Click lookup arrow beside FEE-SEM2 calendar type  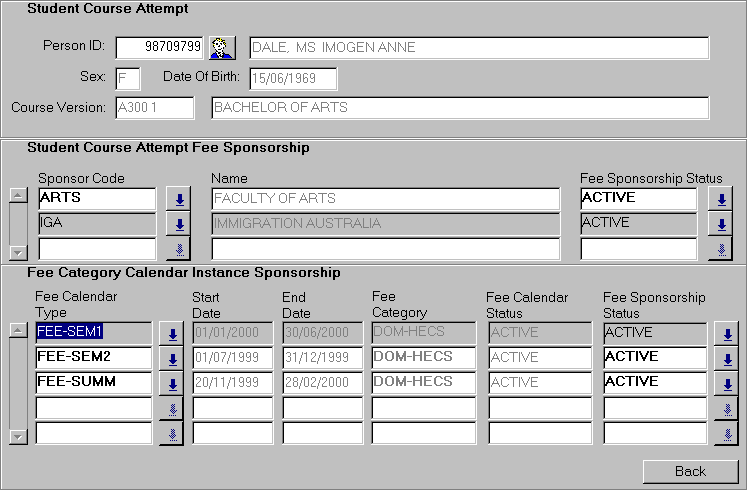(x=171, y=359)
